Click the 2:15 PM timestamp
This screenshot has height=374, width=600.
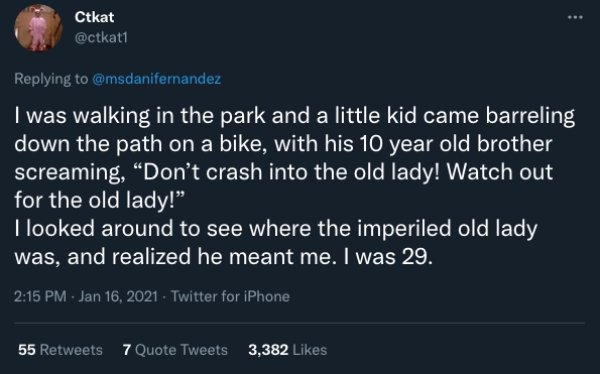pos(40,296)
